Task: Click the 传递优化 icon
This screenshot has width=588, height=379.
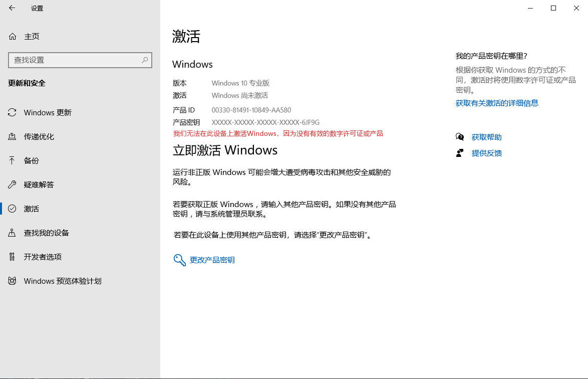Action: (12, 136)
